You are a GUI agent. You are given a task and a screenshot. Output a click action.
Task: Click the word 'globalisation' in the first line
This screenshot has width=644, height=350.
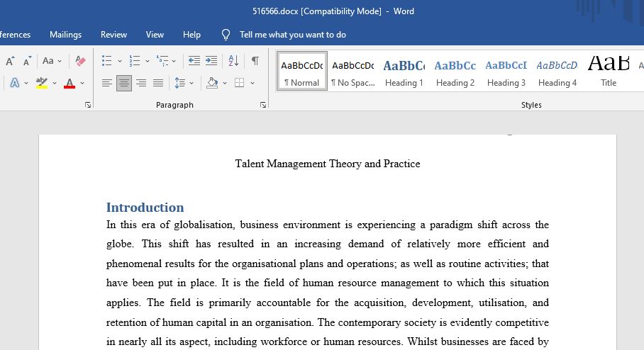pos(204,225)
